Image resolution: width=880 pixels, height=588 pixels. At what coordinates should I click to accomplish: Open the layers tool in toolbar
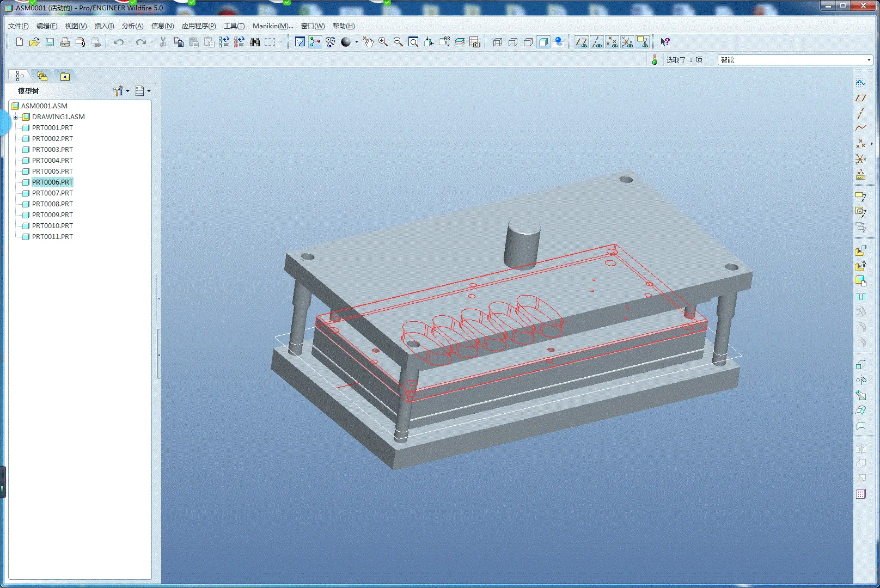click(460, 42)
